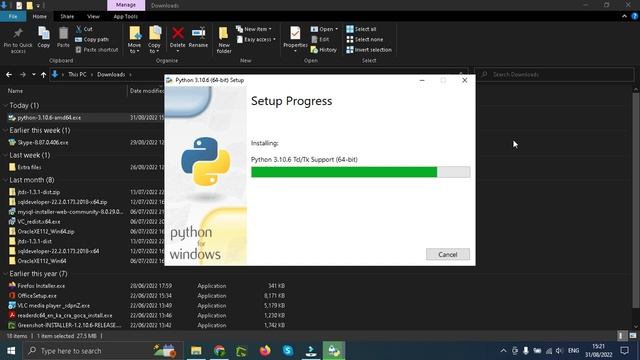This screenshot has width=640, height=360.
Task: Select VC_redist.x64.exe file
Action: [x=39, y=222]
